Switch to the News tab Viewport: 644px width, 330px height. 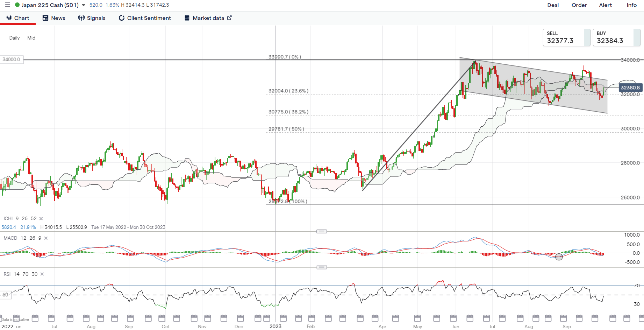pos(54,18)
